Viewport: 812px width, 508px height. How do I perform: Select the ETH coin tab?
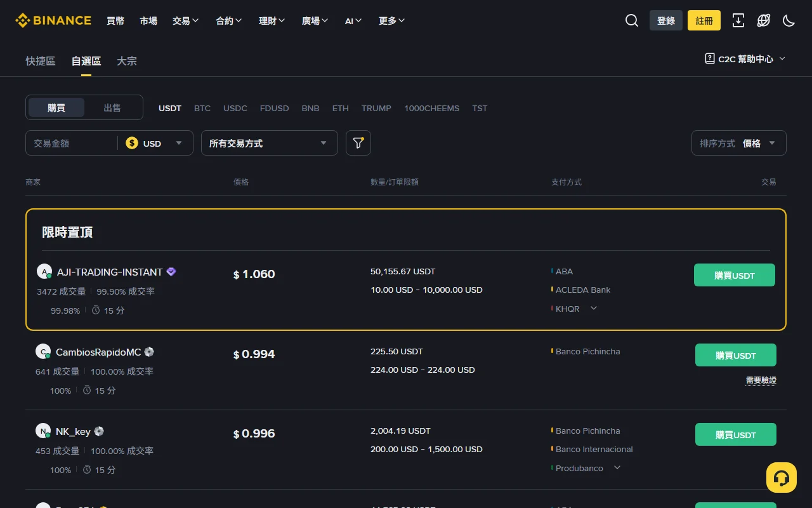point(341,108)
